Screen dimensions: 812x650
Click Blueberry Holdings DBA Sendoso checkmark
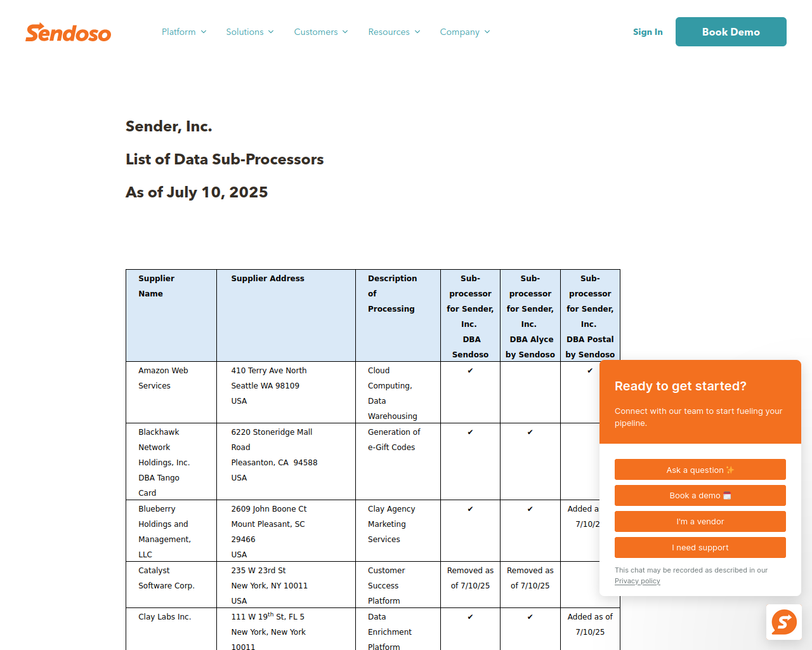pos(470,509)
